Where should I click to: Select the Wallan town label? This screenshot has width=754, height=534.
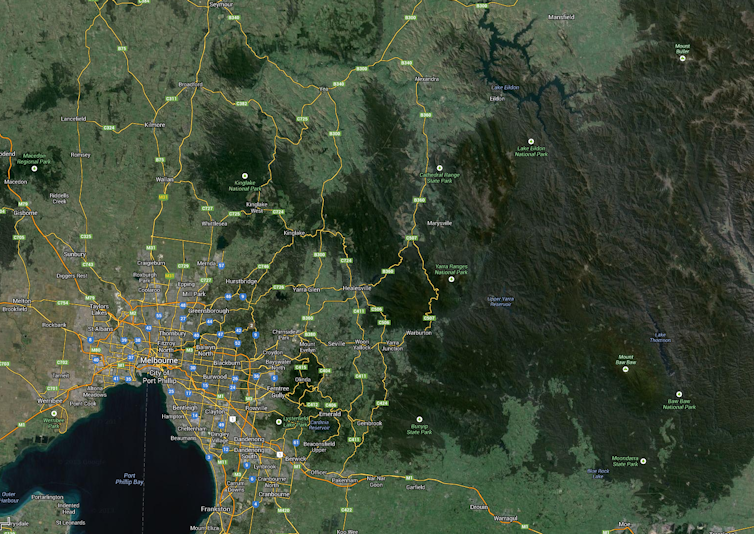tap(164, 179)
